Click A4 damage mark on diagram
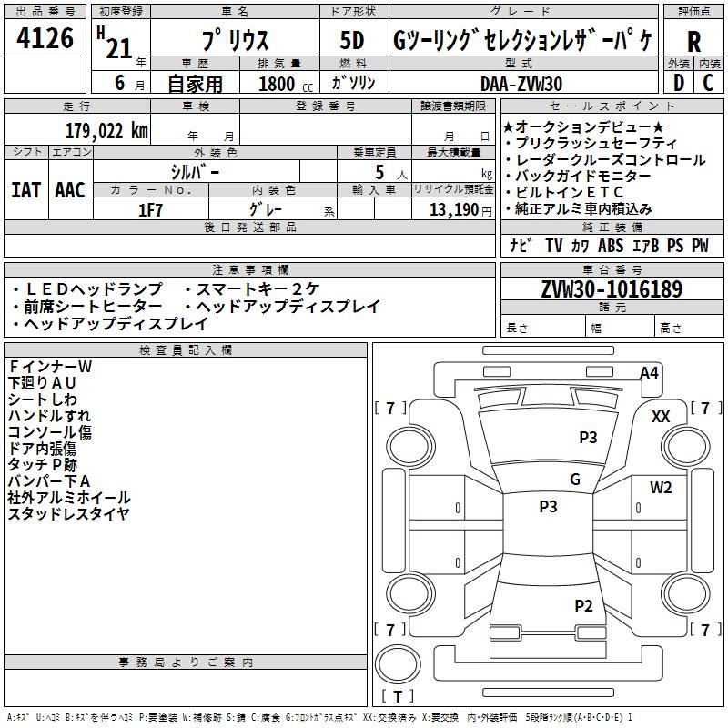Screen dimensions: 728x728 pyautogui.click(x=649, y=373)
